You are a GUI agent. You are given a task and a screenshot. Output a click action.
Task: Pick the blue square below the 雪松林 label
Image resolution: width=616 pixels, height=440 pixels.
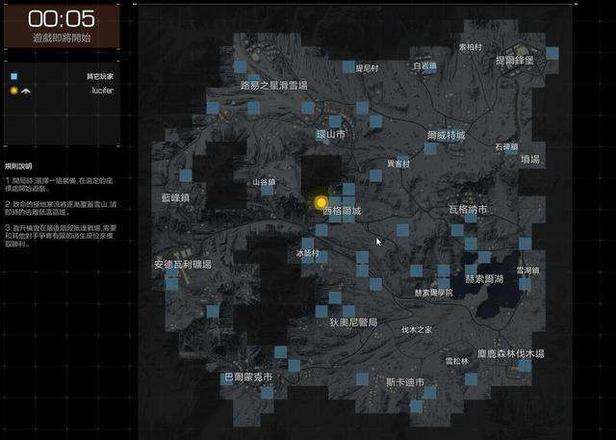[471, 379]
